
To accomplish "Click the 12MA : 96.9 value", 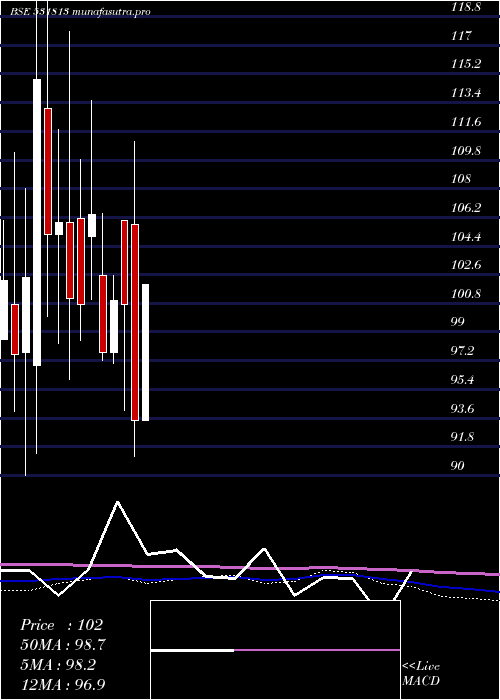I will (62, 684).
